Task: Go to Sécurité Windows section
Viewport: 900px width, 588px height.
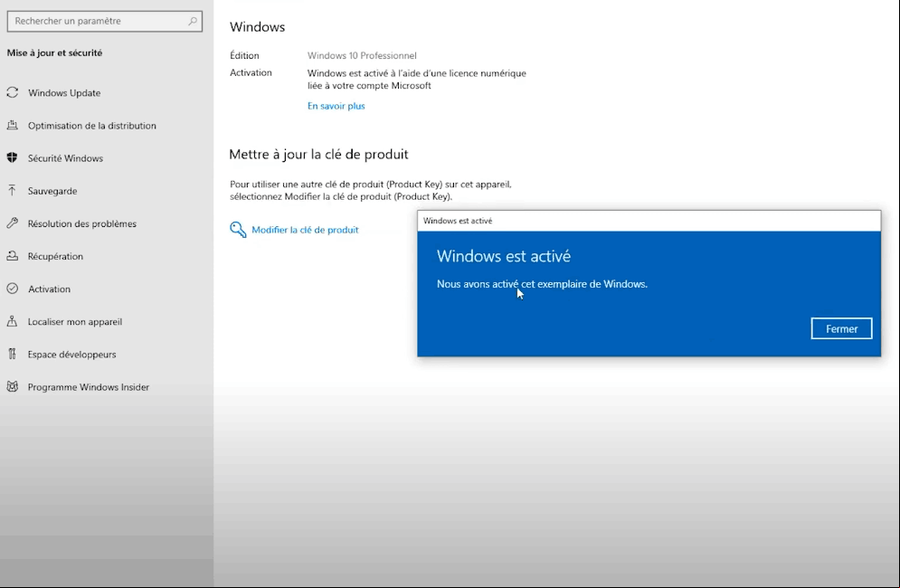Action: (x=65, y=158)
